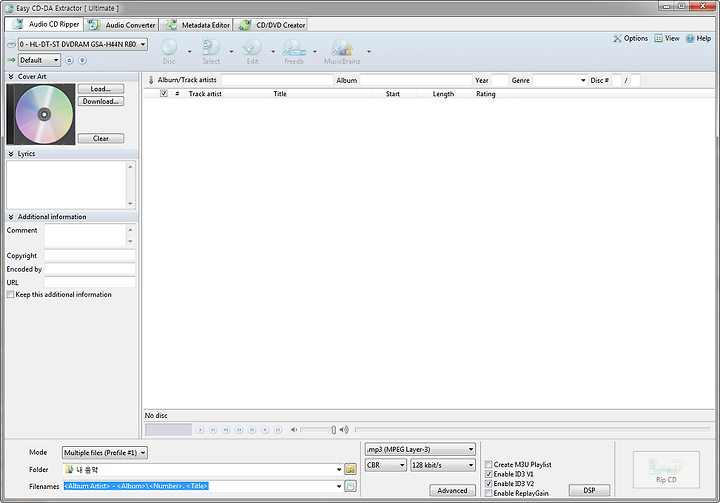
Task: Switch to the Audio Converter tab
Action: pyautogui.click(x=122, y=25)
